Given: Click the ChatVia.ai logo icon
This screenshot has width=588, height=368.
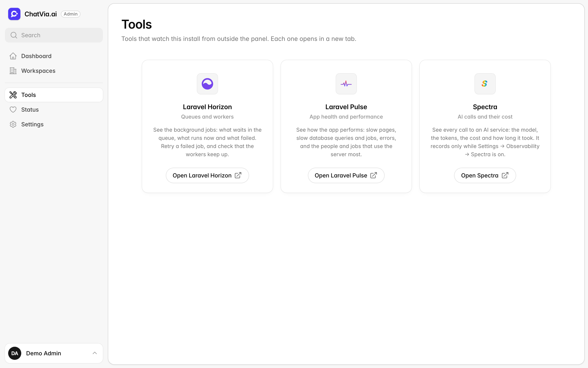Looking at the screenshot, I should pos(14,14).
